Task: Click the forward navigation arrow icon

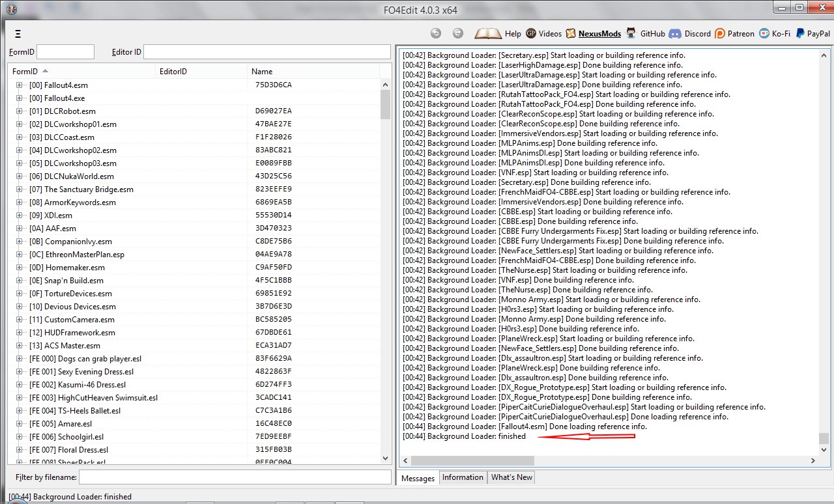Action: pyautogui.click(x=458, y=33)
